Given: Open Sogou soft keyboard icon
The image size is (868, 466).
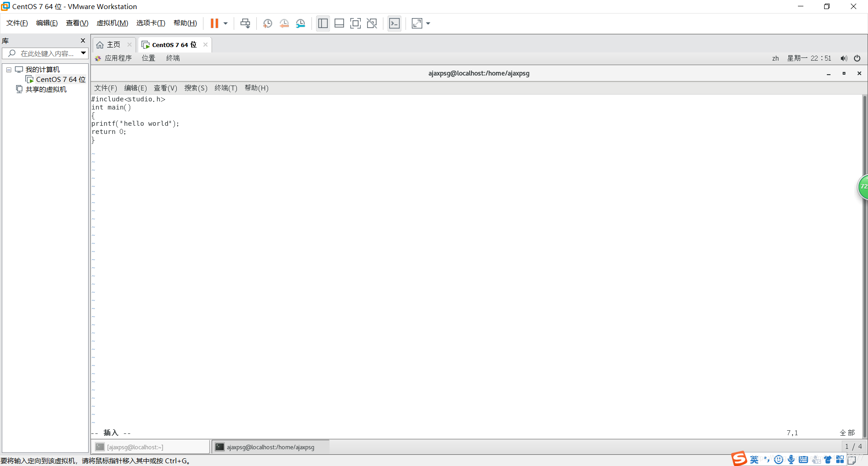Looking at the screenshot, I should pyautogui.click(x=803, y=460).
